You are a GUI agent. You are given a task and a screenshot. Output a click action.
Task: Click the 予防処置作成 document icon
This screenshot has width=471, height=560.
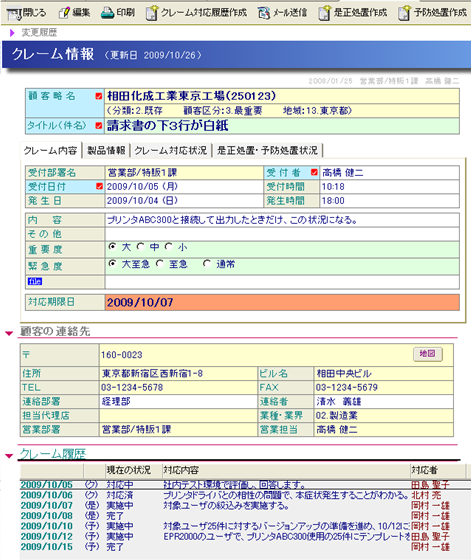coord(404,13)
